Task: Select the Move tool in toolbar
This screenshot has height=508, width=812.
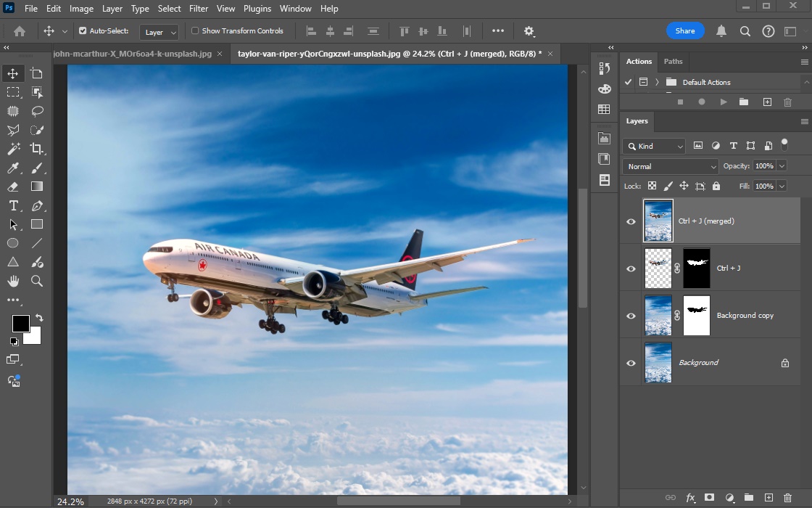Action: click(x=13, y=73)
